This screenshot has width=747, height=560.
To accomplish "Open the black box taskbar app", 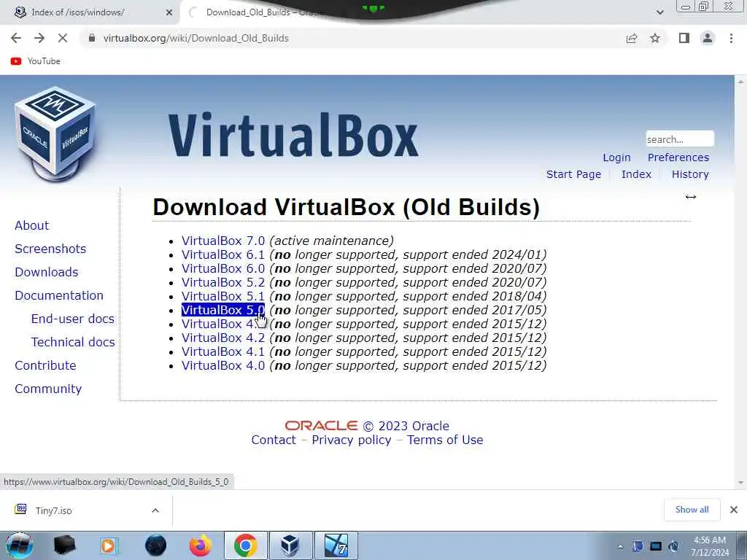I will point(65,545).
